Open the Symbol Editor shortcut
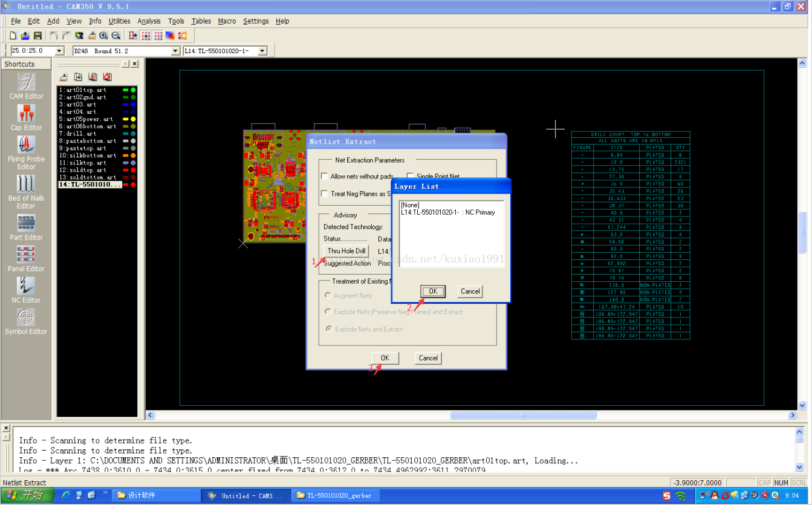 [26, 321]
